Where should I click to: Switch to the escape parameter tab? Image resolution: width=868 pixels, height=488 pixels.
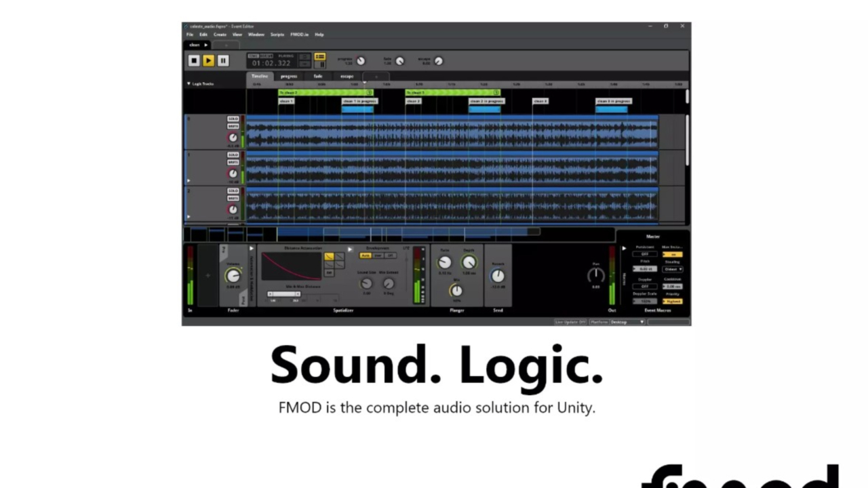click(347, 77)
